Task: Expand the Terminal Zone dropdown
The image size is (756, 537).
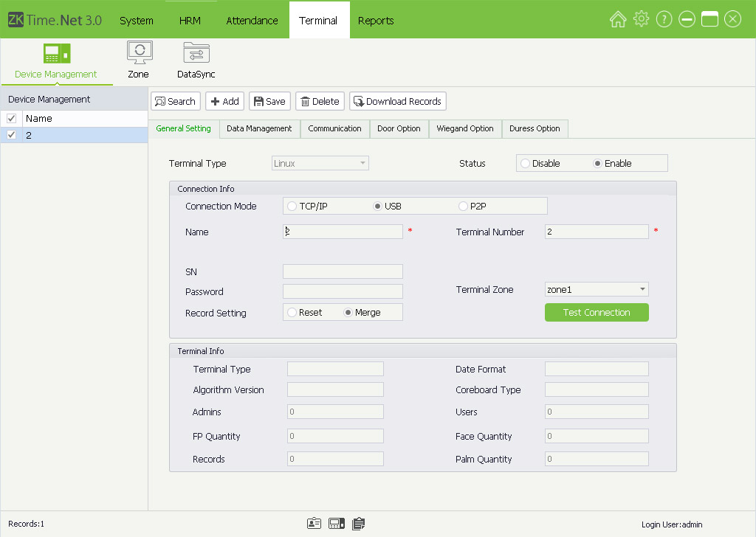Action: pyautogui.click(x=642, y=290)
